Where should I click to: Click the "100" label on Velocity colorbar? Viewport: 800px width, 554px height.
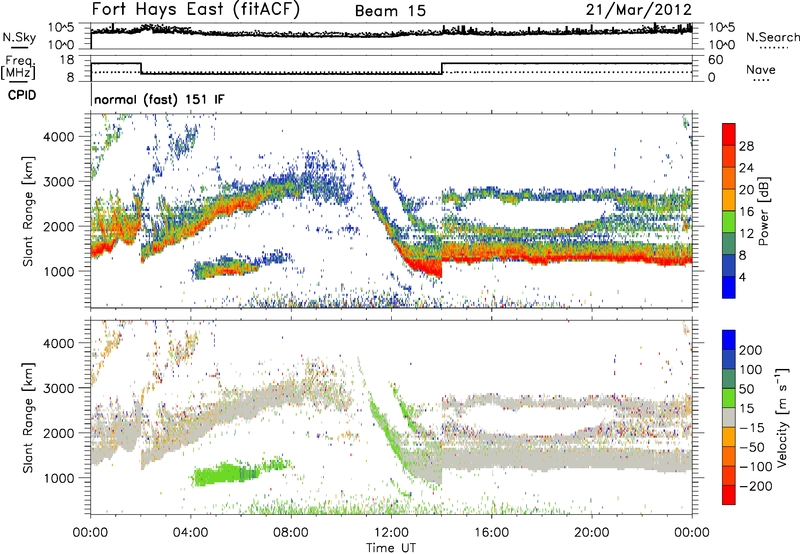(x=751, y=369)
